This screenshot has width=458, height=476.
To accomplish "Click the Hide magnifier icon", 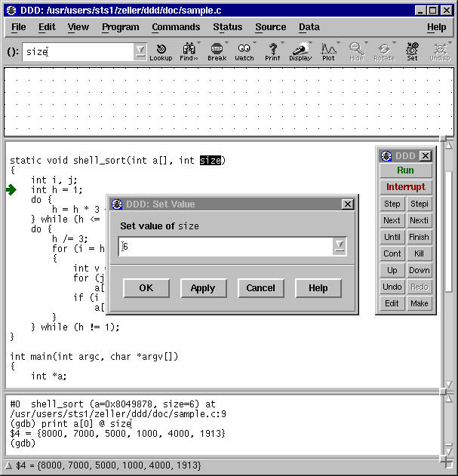I will click(356, 51).
